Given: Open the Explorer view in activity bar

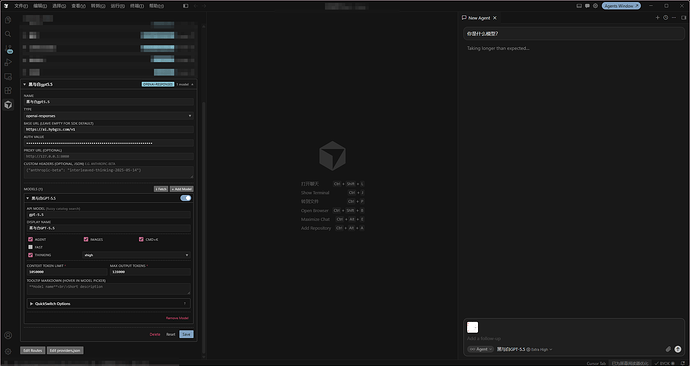Looking at the screenshot, I should 8,20.
